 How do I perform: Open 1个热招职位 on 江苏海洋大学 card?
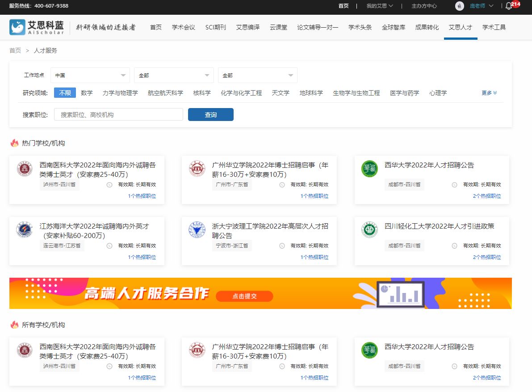coord(142,257)
